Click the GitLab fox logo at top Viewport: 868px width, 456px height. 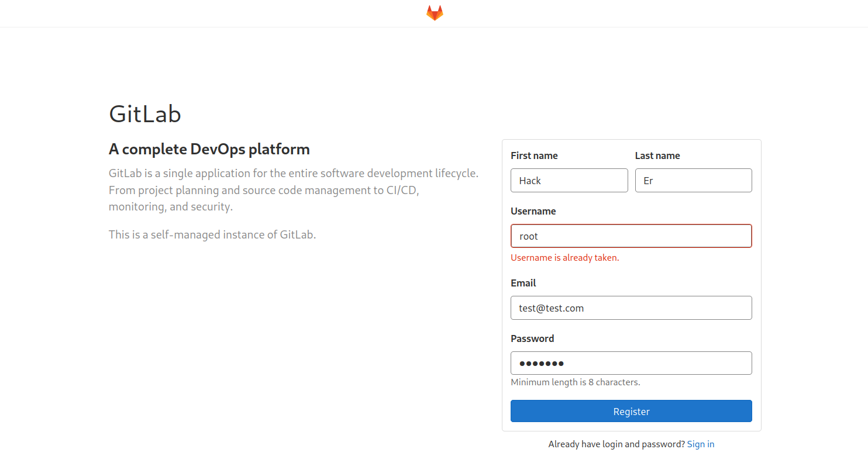(435, 13)
